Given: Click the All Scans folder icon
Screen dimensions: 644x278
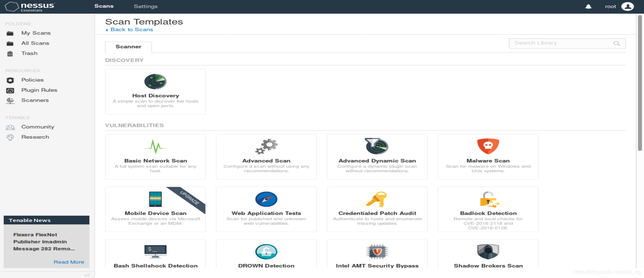Looking at the screenshot, I should coord(10,43).
